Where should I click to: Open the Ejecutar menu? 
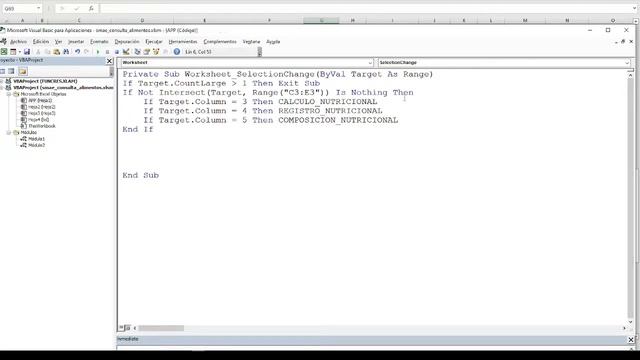154,42
